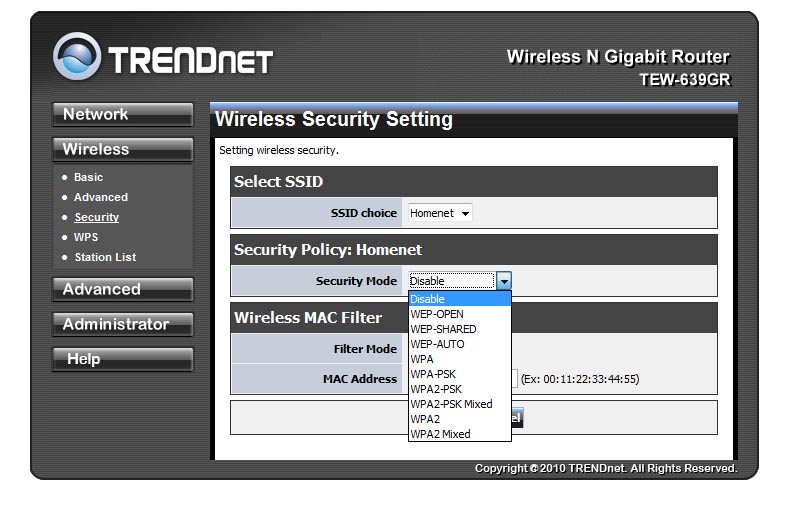This screenshot has width=811, height=519.
Task: Select WPA2-PSK Mixed security mode
Action: (x=451, y=404)
